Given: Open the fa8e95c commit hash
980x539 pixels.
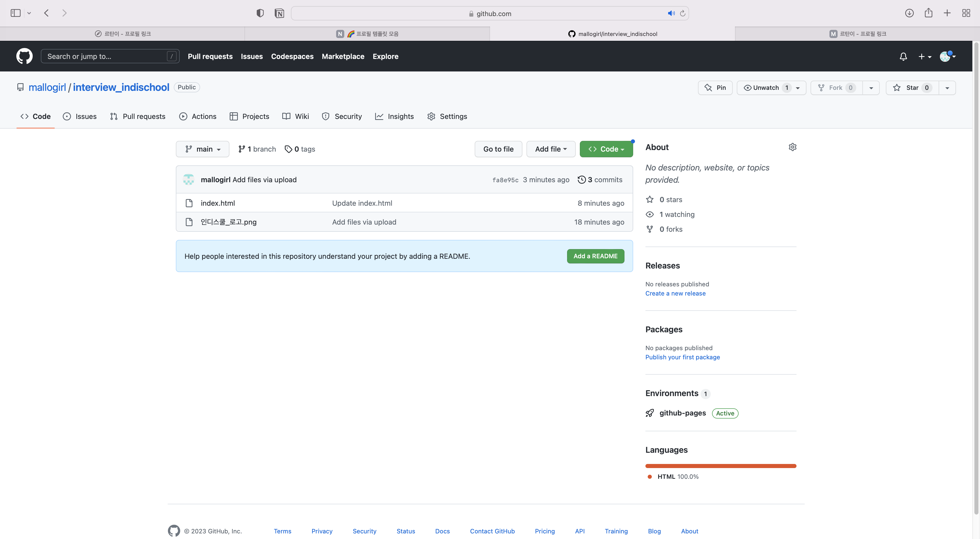Looking at the screenshot, I should tap(505, 180).
